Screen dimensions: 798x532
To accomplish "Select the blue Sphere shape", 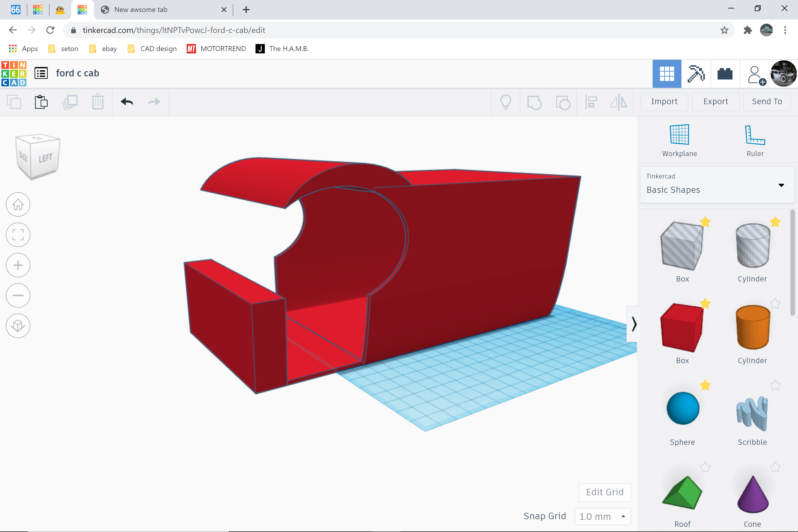I will click(x=682, y=408).
